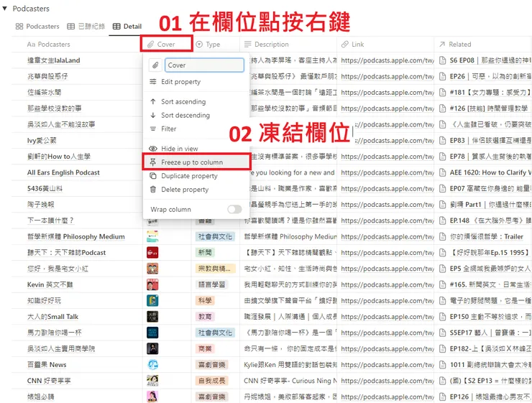Click the page icon beside EP78 related entry
This screenshot has width=532, height=403.
tap(442, 157)
